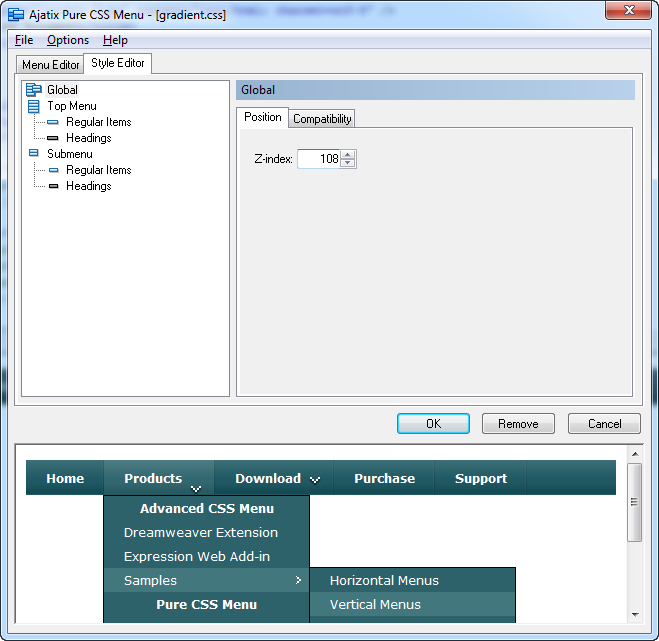Click the preview vertical scrollbar thumb
Screen dimensions: 659x641
pyautogui.click(x=635, y=502)
